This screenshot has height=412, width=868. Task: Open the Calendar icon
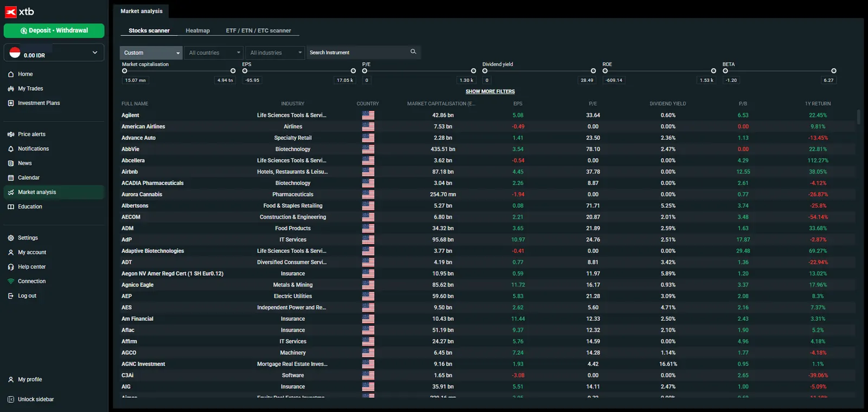point(11,178)
